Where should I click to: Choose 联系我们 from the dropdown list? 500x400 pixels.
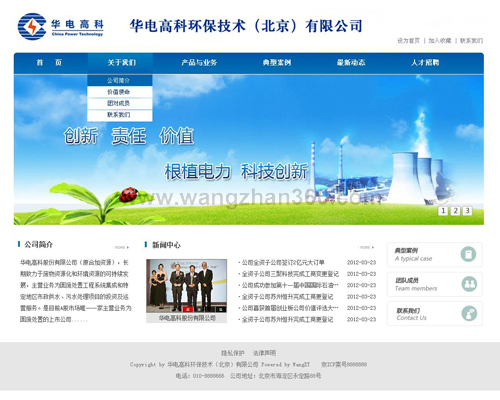pos(120,115)
